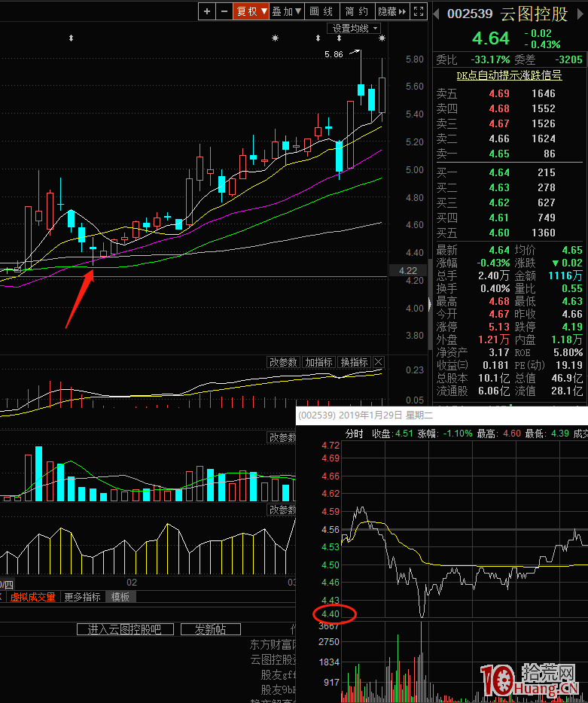Click 换手 value 0.40%
Screen dimensions: 588x703
click(x=495, y=288)
